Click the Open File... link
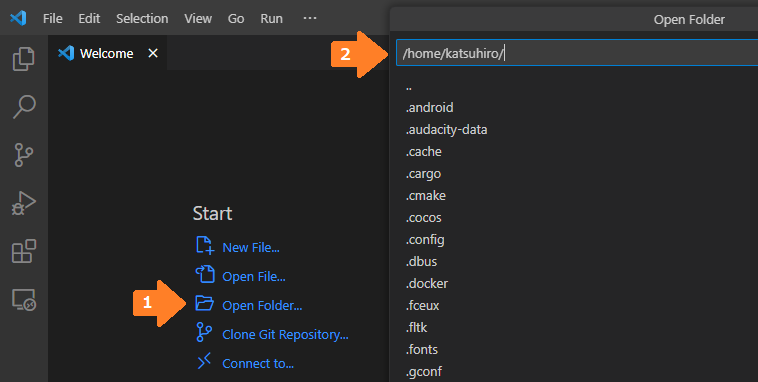 click(254, 277)
